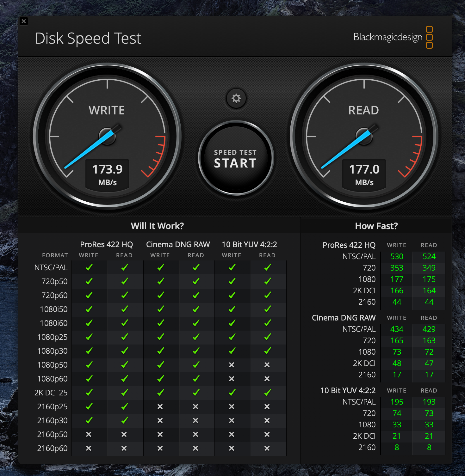Click the WRITE gauge 173.9 value
The image size is (465, 476).
tap(107, 169)
